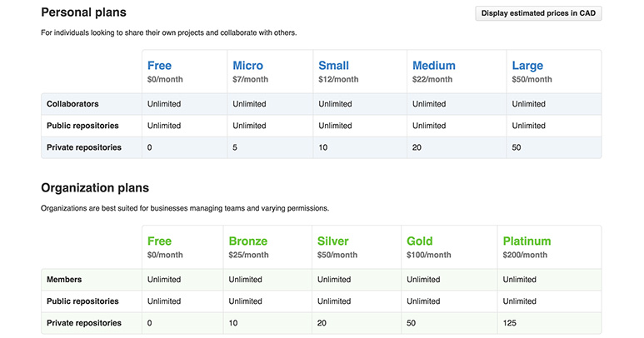
Task: Open the Micro plan link
Action: pyautogui.click(x=247, y=66)
